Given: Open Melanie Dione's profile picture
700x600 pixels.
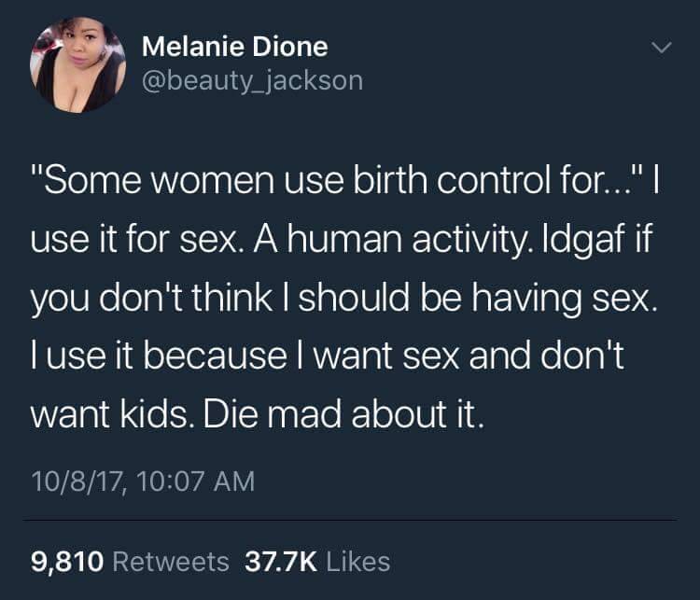Looking at the screenshot, I should coord(77,64).
